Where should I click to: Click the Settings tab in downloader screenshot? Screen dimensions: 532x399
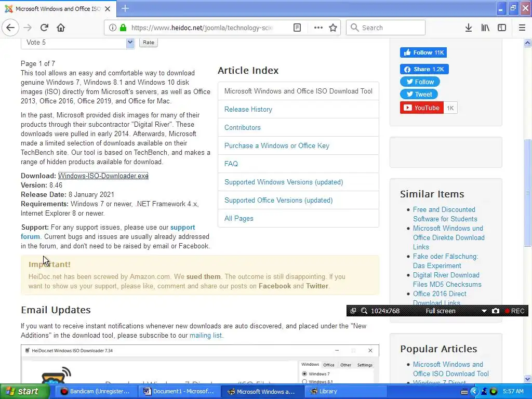click(x=365, y=365)
